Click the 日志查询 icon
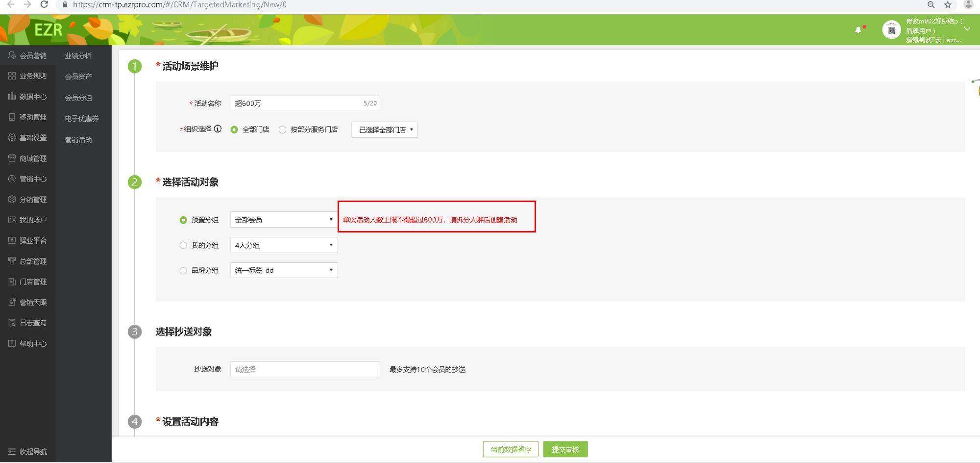 (12, 323)
